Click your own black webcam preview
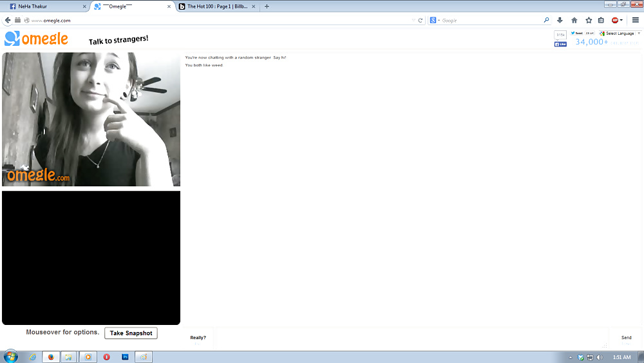This screenshot has width=644, height=363. coord(91,258)
